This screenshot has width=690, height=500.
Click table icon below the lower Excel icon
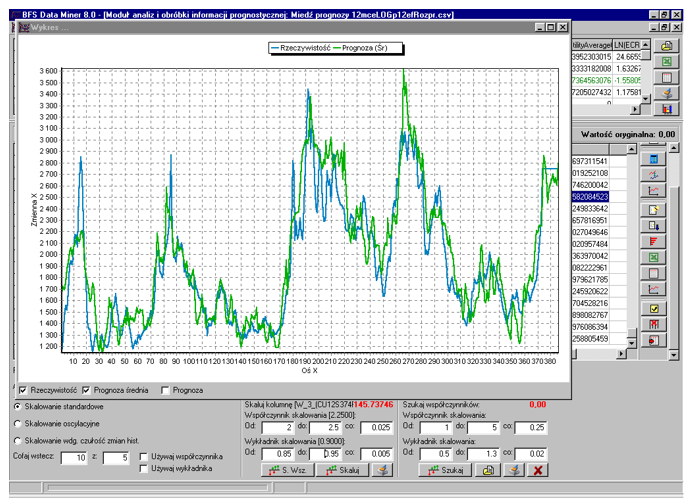pyautogui.click(x=653, y=273)
